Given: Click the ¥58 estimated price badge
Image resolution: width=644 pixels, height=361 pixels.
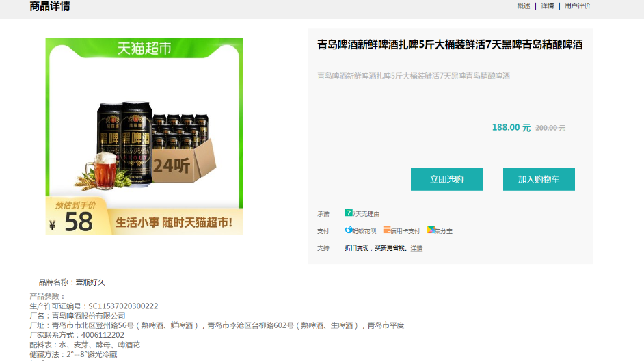Looking at the screenshot, I should (73, 217).
